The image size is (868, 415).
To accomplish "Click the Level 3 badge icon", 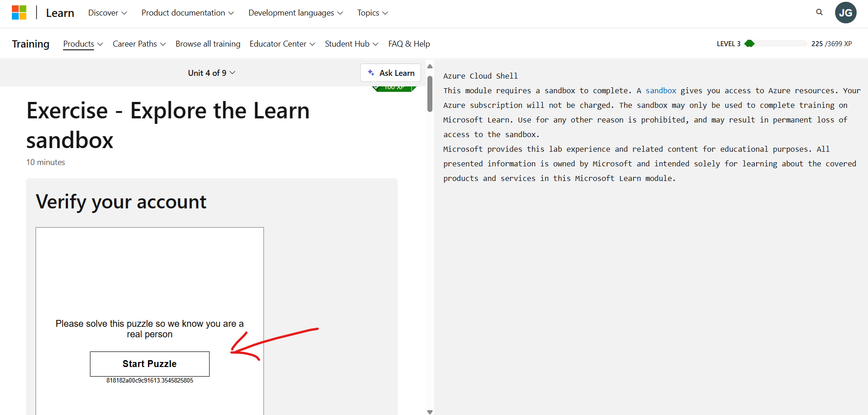I will (x=750, y=43).
